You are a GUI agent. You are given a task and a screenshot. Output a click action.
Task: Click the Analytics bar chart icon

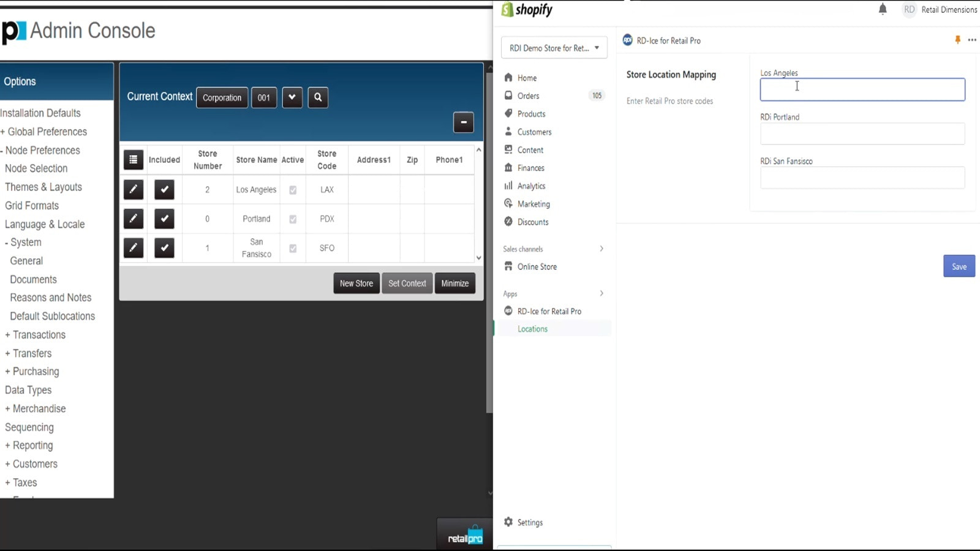tap(508, 186)
